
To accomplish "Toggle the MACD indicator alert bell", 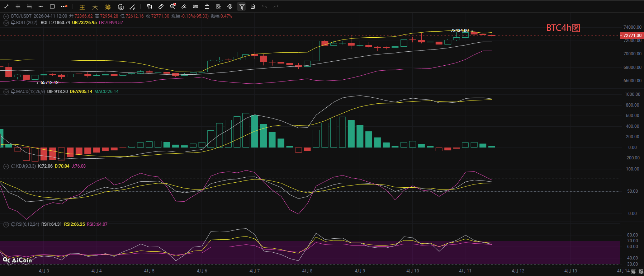I will [13, 92].
